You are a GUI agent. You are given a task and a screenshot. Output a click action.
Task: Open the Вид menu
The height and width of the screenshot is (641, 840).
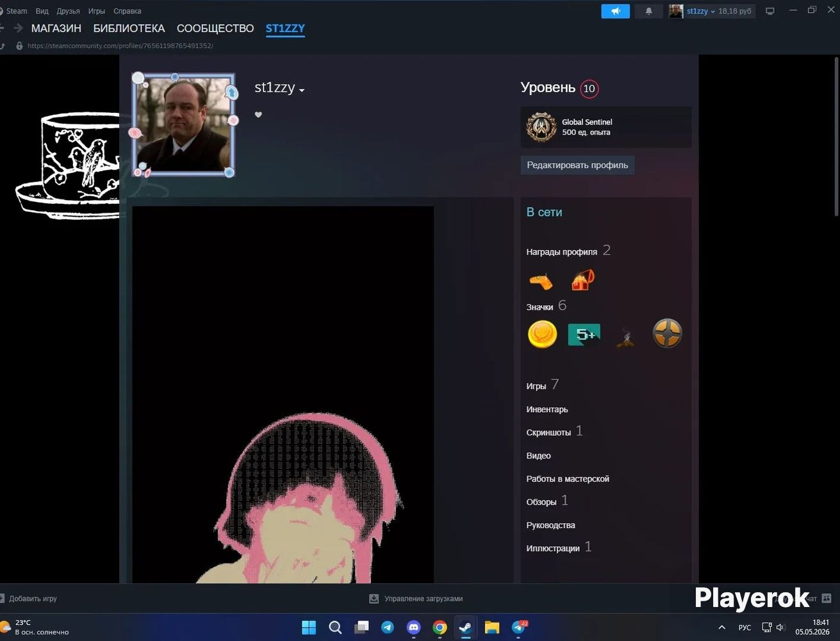coord(42,11)
